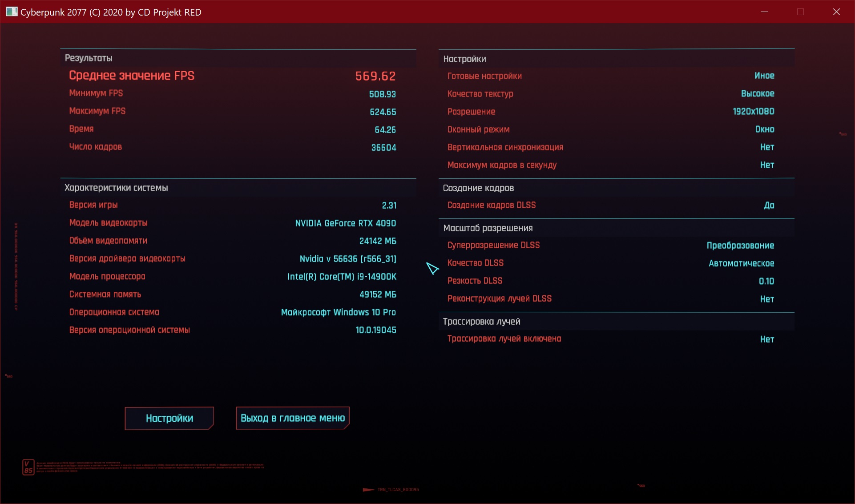The height and width of the screenshot is (504, 855).
Task: Click the Настройки button
Action: pyautogui.click(x=169, y=418)
